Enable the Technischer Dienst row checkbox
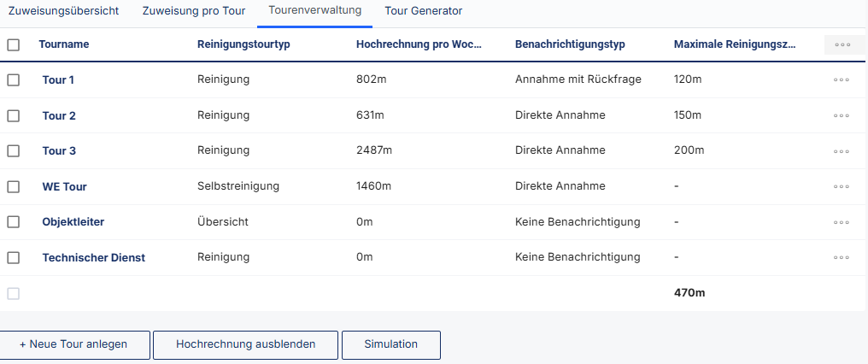Image resolution: width=868 pixels, height=364 pixels. (x=14, y=257)
